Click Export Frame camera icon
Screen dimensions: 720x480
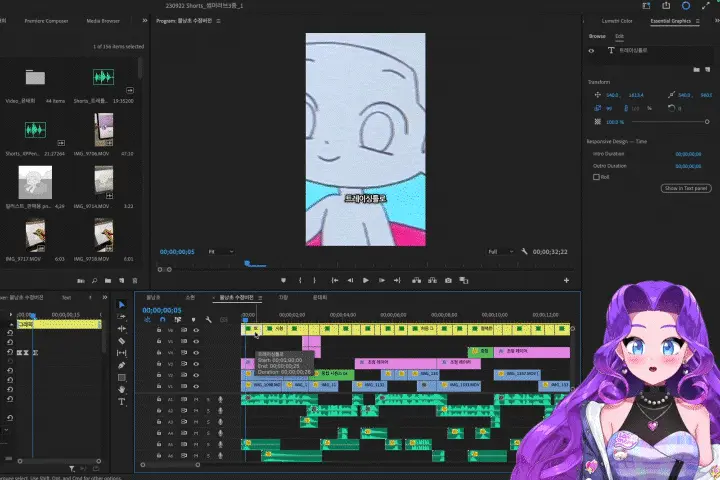point(448,280)
